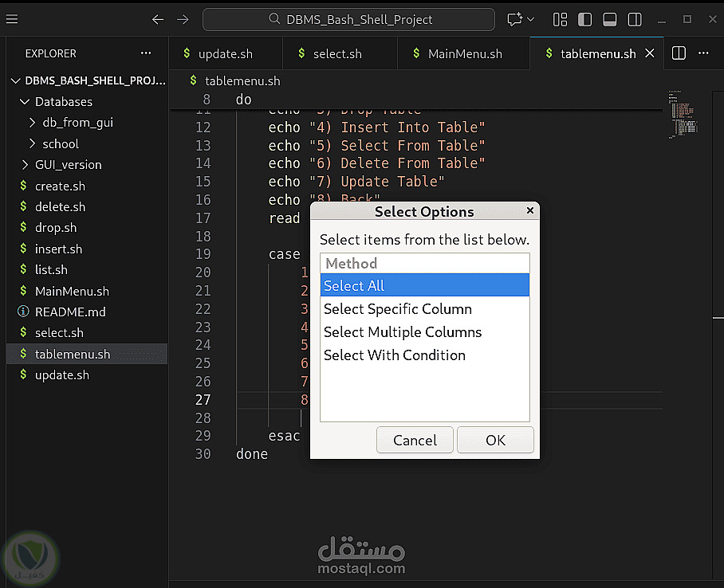Viewport: 724px width, 588px height.
Task: Toggle primary side bar visibility
Action: coord(585,19)
